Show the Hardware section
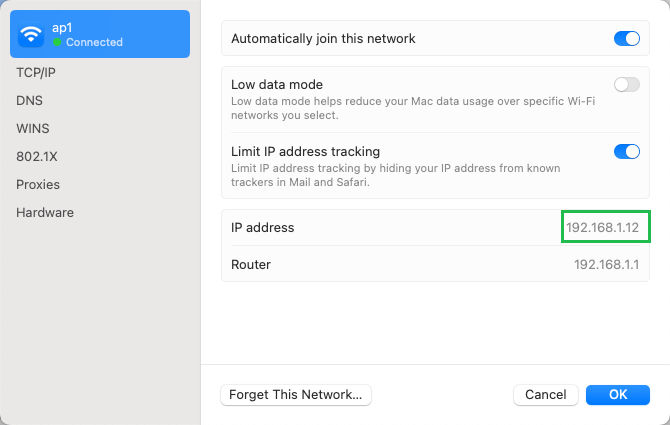The width and height of the screenshot is (670, 425). tap(45, 213)
